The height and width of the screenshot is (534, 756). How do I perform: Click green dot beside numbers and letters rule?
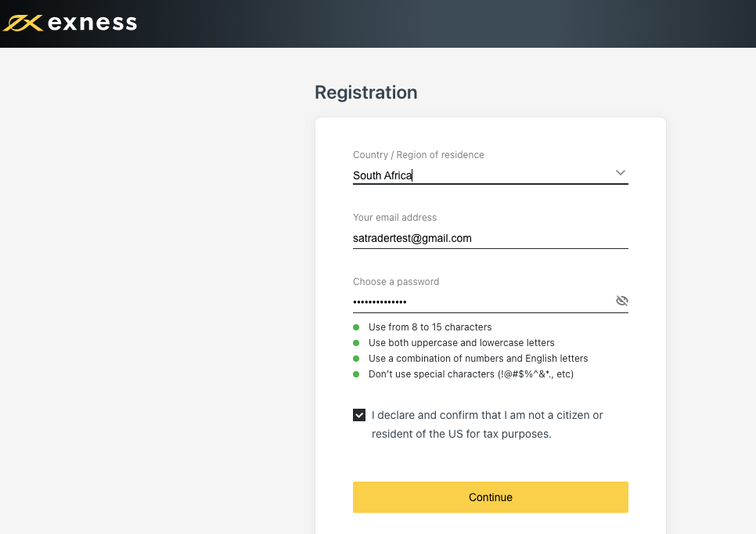[356, 359]
